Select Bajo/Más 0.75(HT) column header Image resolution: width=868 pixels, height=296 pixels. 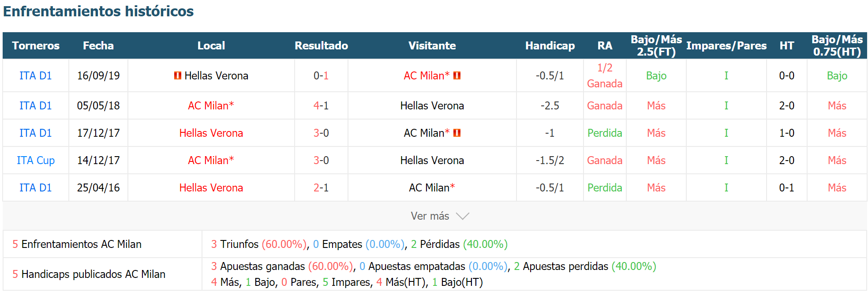pyautogui.click(x=837, y=45)
